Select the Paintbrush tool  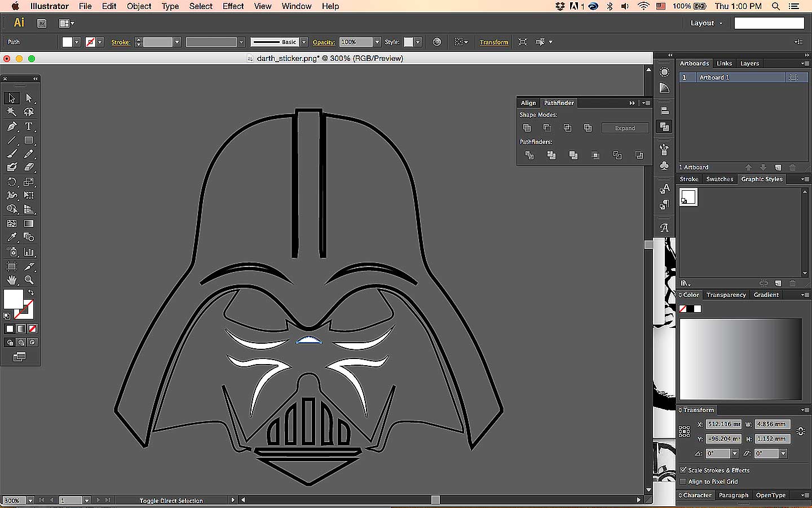11,154
